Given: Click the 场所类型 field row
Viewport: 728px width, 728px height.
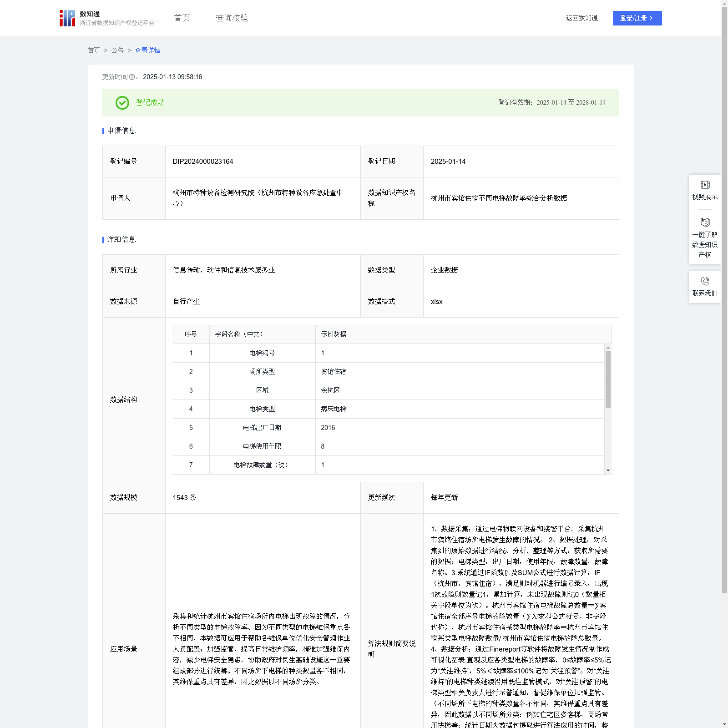Looking at the screenshot, I should point(389,372).
